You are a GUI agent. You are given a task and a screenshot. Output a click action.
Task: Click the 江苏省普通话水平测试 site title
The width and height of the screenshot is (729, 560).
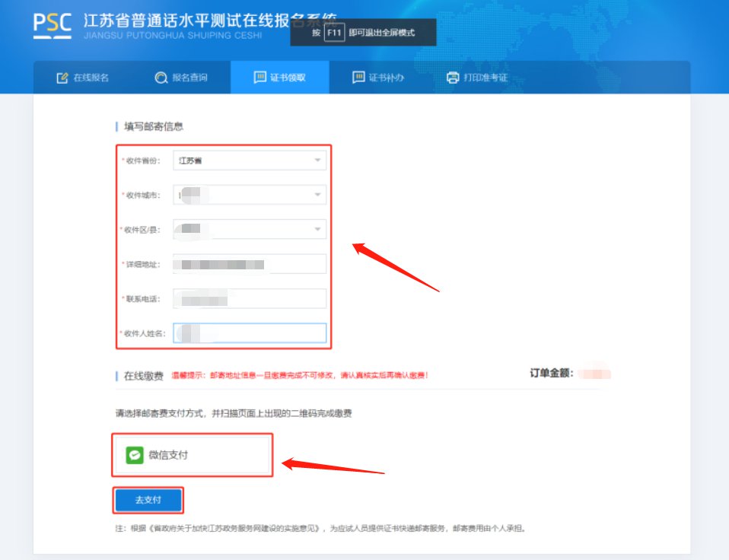(209, 21)
